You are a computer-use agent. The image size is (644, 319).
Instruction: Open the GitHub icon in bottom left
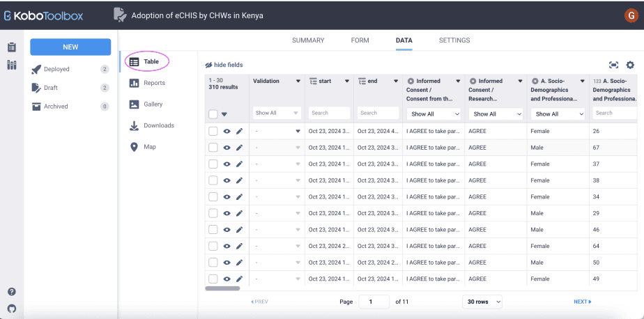click(x=11, y=308)
